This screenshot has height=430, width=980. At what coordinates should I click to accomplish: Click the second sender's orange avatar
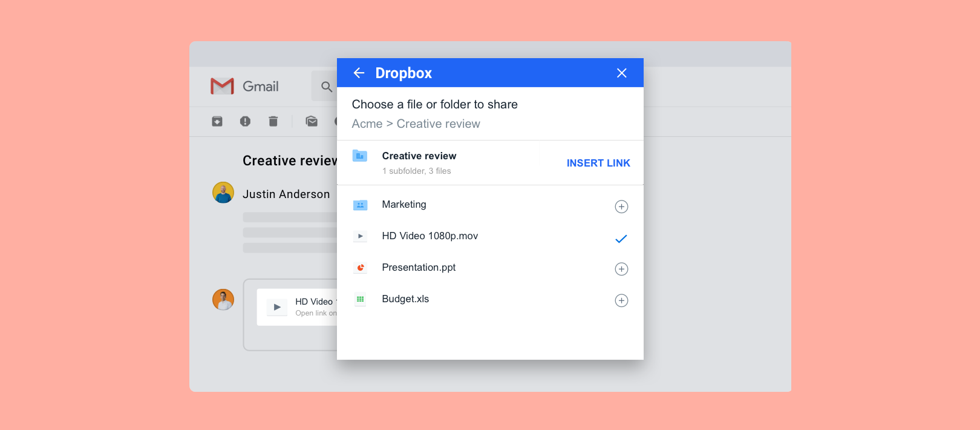click(223, 299)
